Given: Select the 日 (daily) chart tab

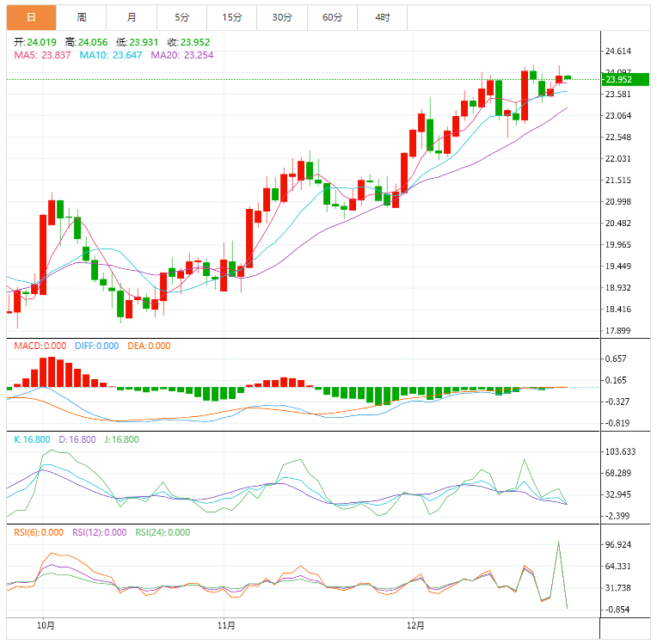Looking at the screenshot, I should [31, 17].
